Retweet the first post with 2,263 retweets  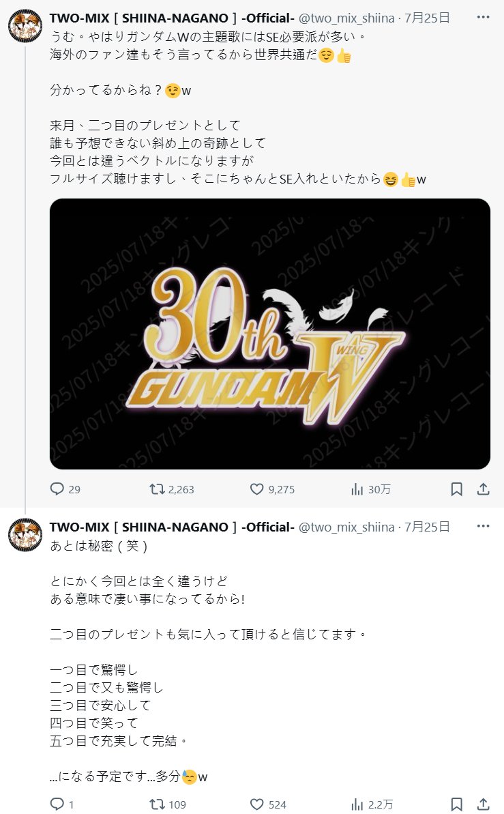[171, 489]
